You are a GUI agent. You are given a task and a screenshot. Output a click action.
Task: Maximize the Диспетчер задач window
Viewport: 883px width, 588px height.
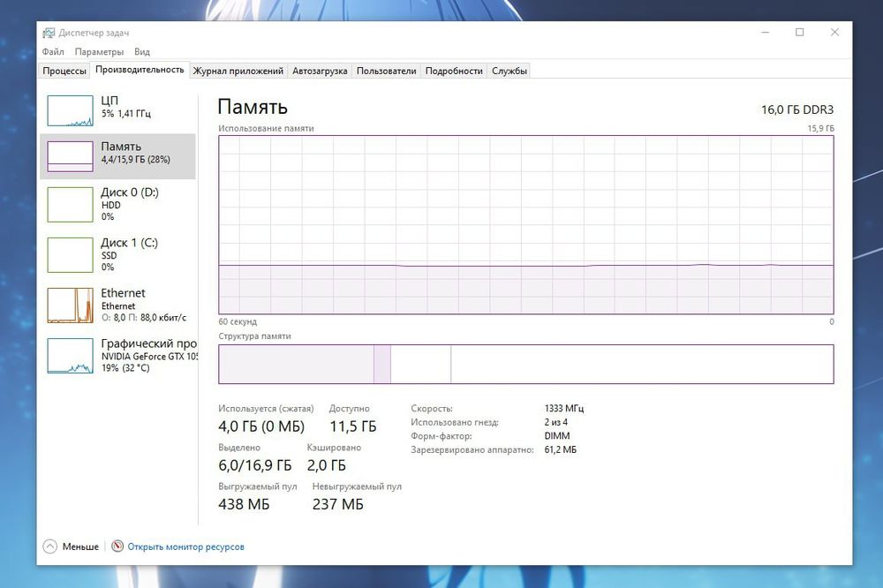pos(800,33)
